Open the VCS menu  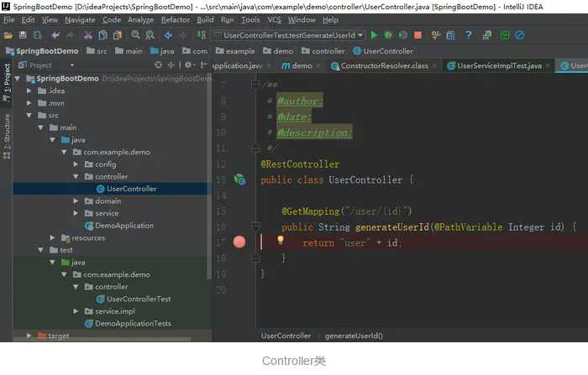click(x=274, y=20)
